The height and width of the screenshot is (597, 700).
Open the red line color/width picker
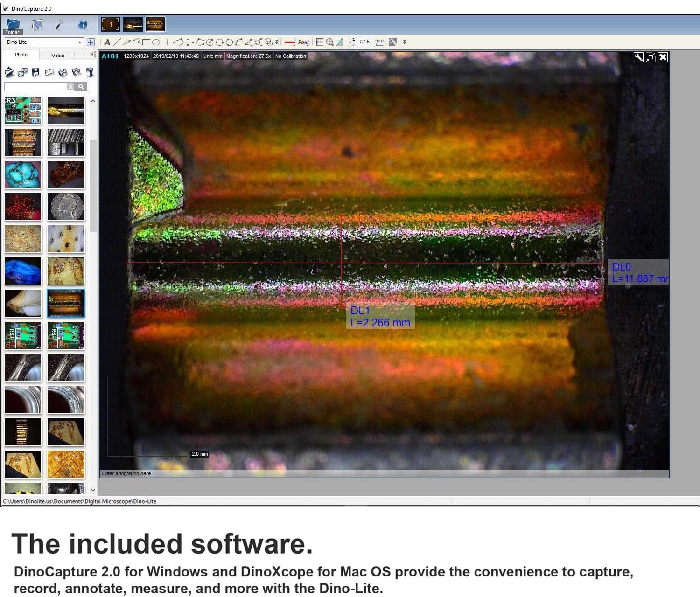[290, 42]
